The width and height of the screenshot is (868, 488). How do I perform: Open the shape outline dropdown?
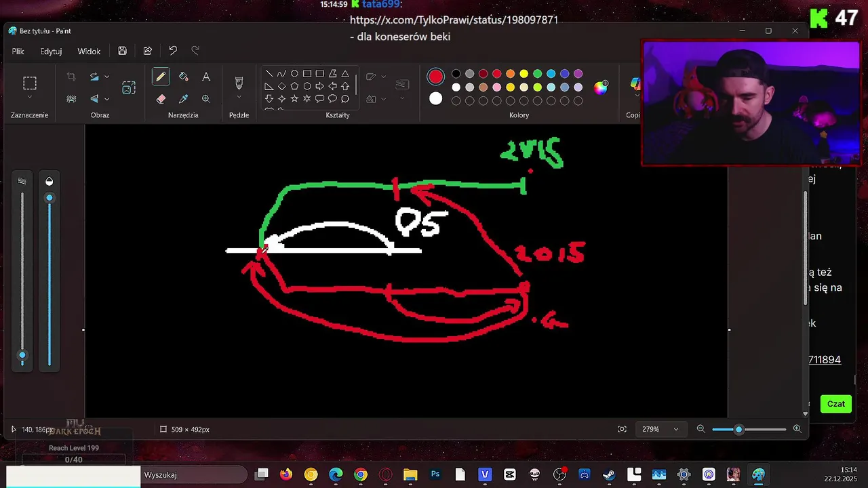click(384, 77)
